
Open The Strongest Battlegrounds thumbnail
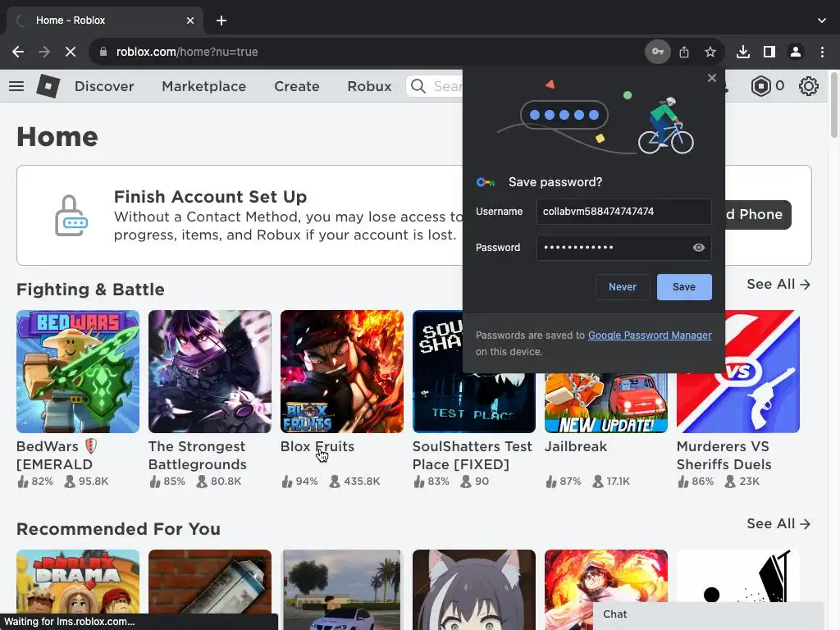tap(210, 372)
